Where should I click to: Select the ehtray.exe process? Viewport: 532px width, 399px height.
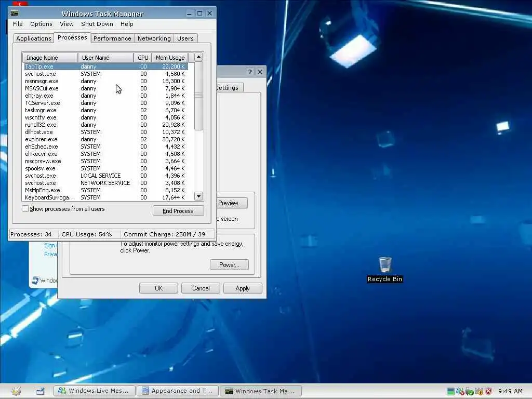click(x=105, y=96)
